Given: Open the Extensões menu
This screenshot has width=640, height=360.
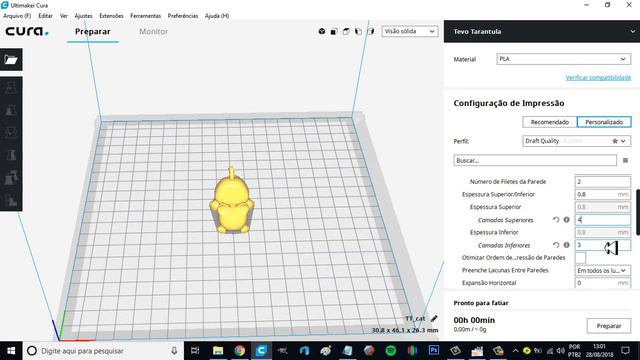Looking at the screenshot, I should pos(111,16).
